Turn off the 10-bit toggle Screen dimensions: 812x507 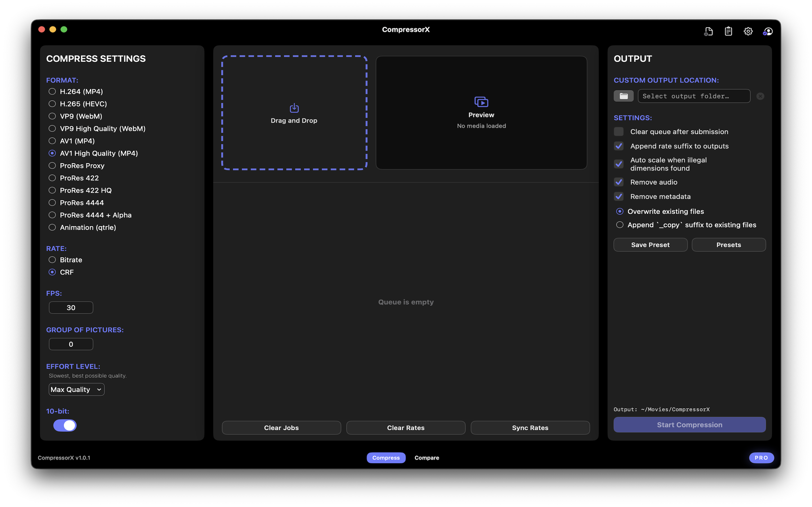[65, 425]
